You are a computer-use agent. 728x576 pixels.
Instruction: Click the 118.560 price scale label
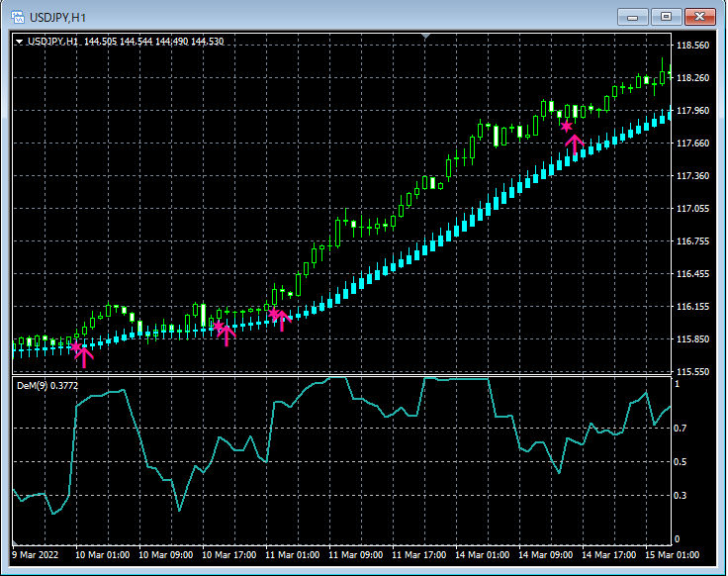coord(690,46)
